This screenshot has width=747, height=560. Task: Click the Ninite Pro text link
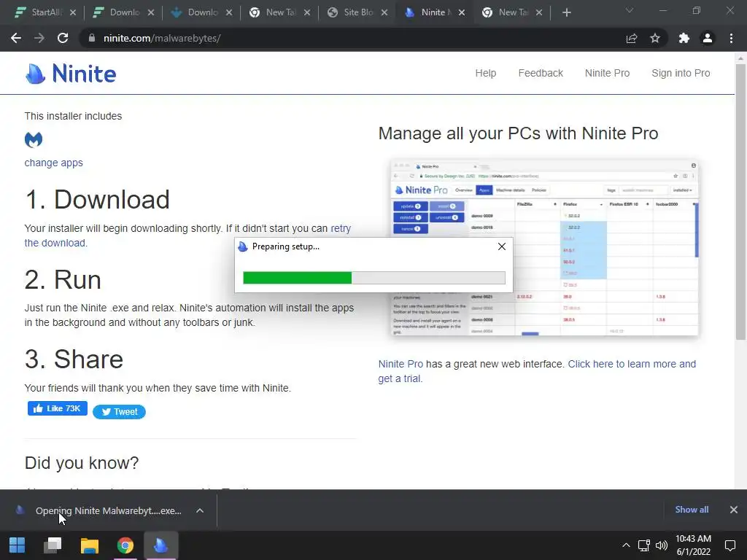tap(400, 364)
